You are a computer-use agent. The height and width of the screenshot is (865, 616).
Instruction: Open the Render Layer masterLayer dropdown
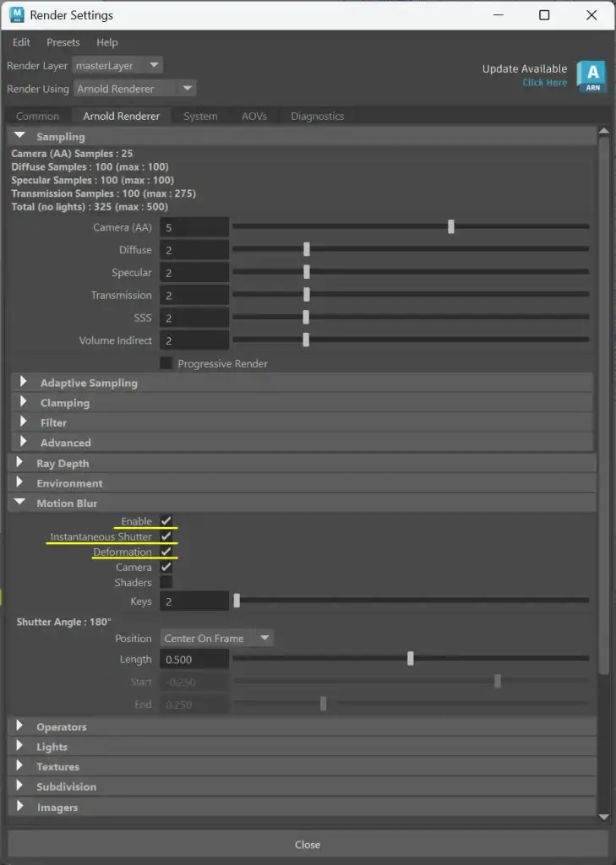point(117,65)
